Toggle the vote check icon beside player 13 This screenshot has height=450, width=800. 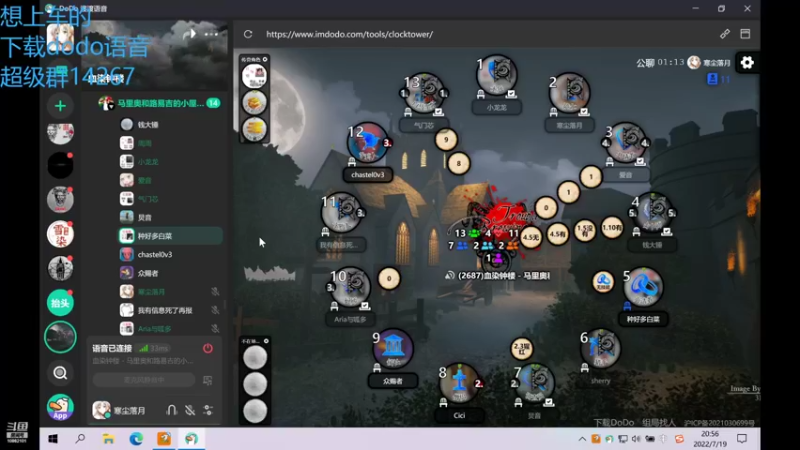click(x=438, y=112)
